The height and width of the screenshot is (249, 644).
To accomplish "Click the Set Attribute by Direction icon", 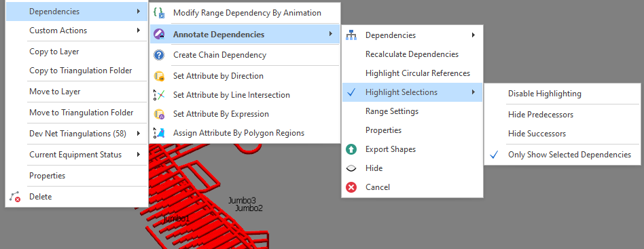I will click(159, 76).
